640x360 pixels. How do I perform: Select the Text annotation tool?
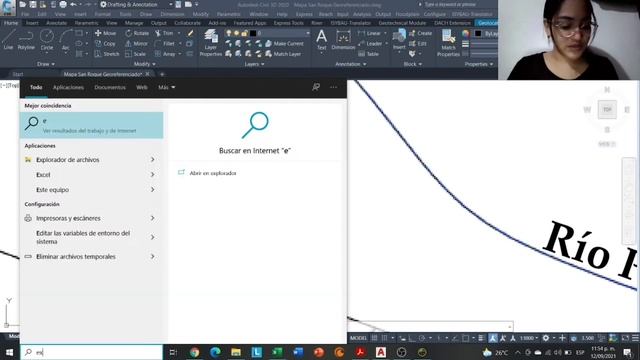(322, 40)
